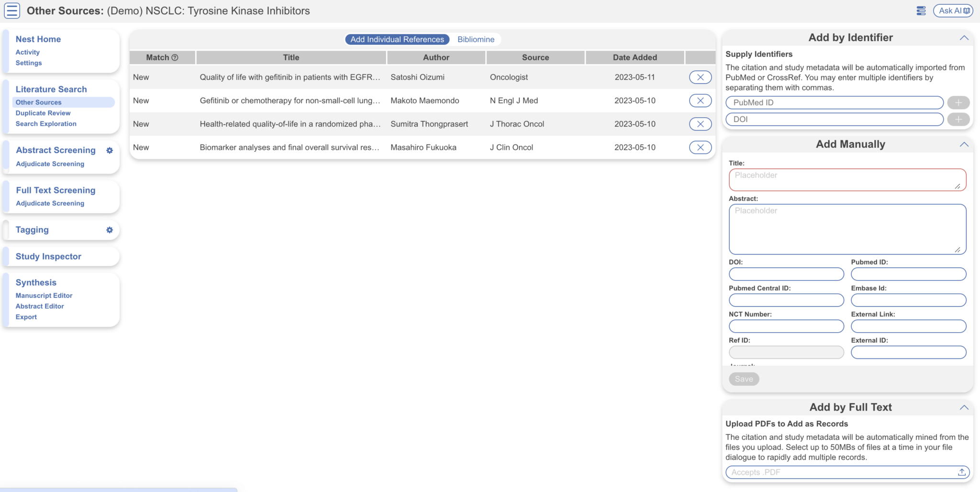This screenshot has width=980, height=492.
Task: Open Search Exploration in the sidebar
Action: pos(45,123)
